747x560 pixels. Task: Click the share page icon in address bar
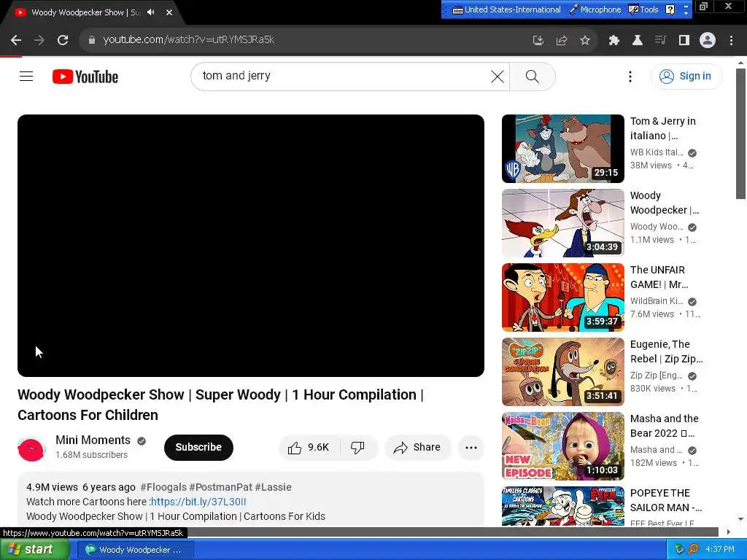point(561,41)
